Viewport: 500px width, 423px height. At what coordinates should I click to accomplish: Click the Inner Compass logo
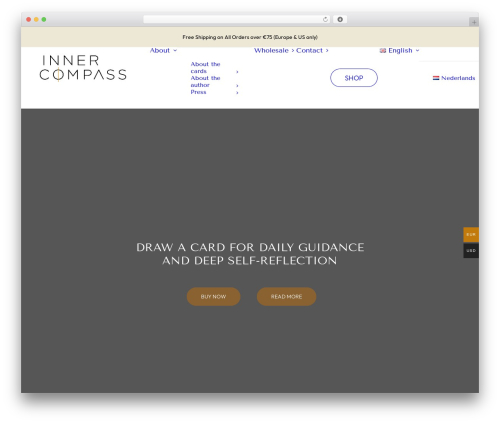coord(83,68)
